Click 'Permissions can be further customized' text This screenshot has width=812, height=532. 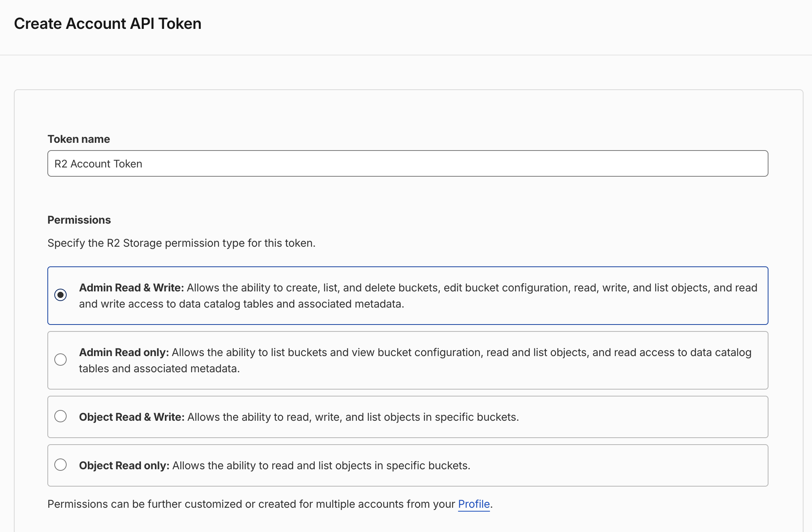[270, 504]
